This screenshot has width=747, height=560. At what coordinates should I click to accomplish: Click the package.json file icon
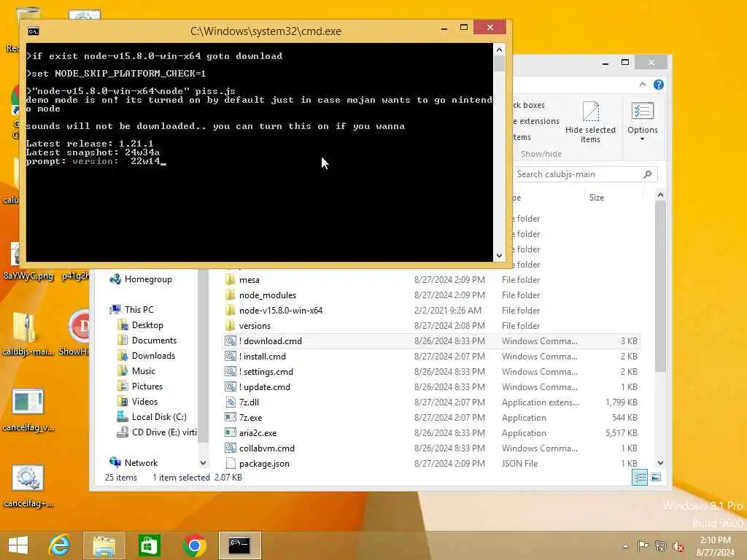point(231,463)
